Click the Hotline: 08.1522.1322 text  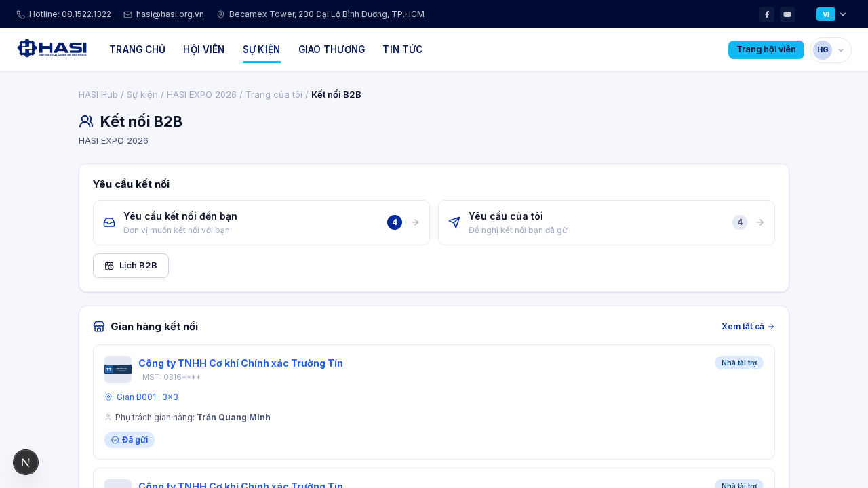[70, 14]
